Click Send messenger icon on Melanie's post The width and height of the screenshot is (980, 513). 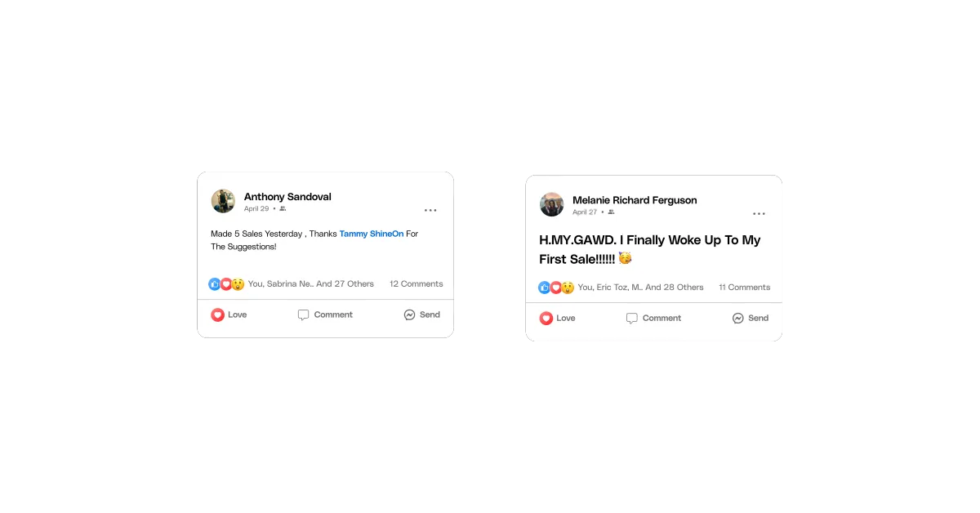coord(738,318)
